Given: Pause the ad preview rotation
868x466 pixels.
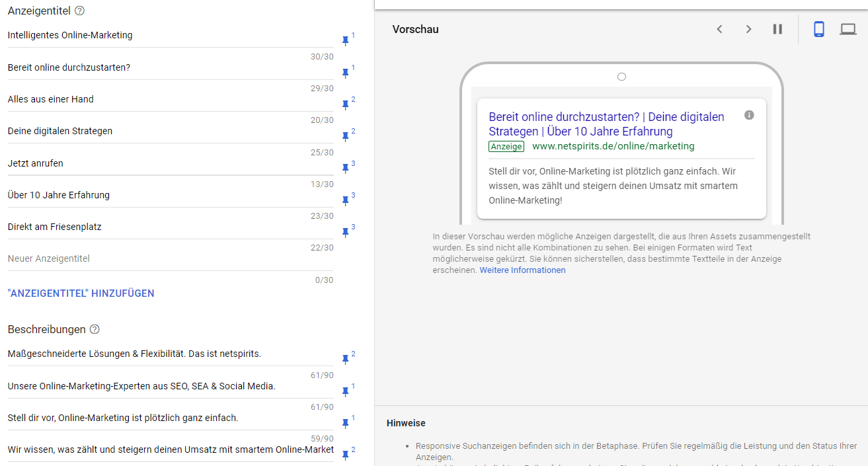Looking at the screenshot, I should click(777, 29).
